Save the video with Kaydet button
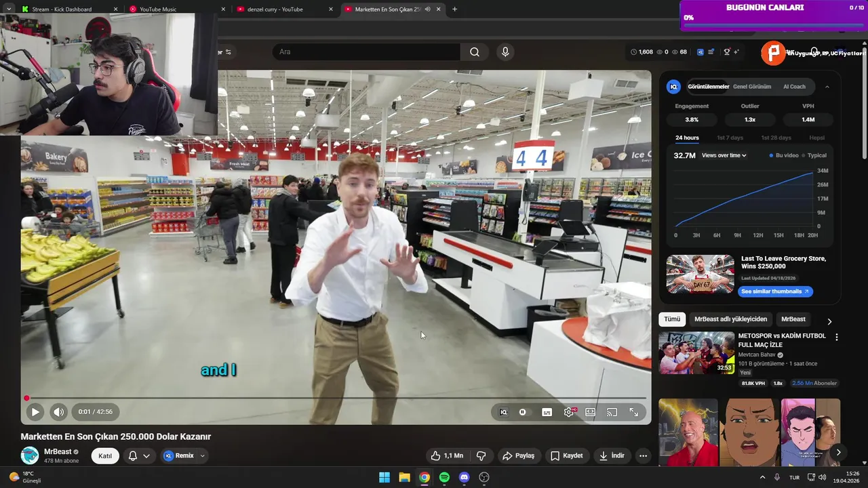 coord(566,455)
